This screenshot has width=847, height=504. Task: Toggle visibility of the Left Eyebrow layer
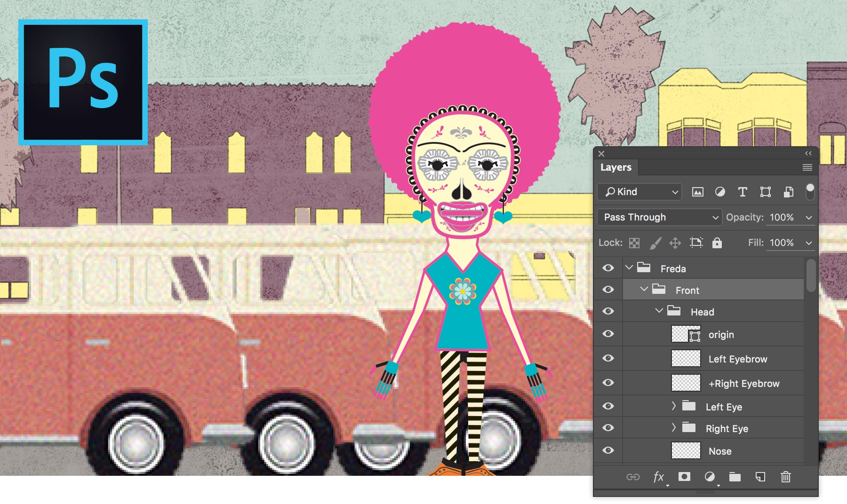point(608,358)
